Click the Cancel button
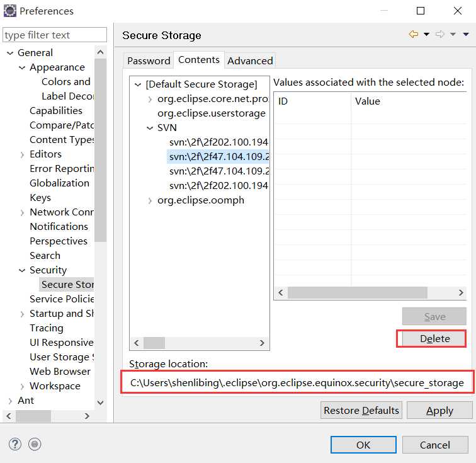 click(x=434, y=445)
